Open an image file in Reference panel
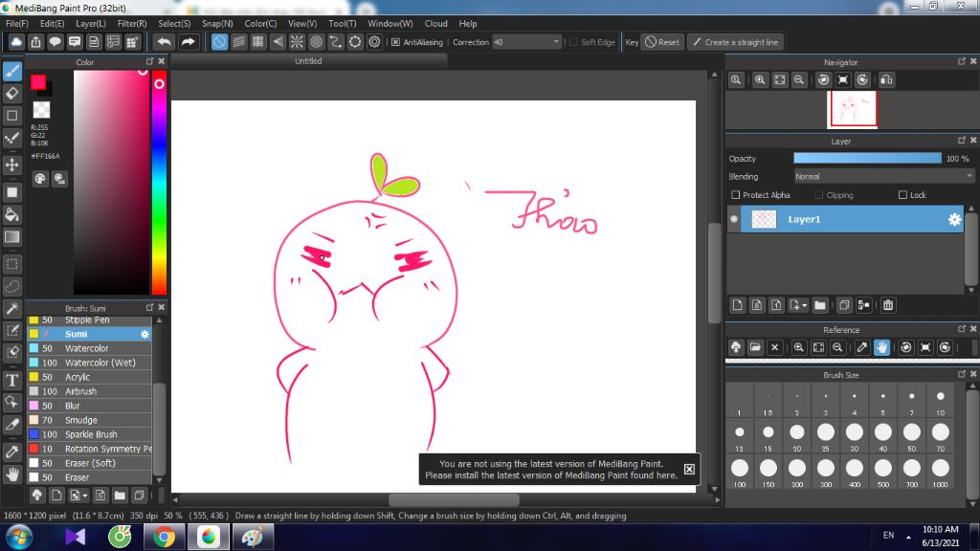 755,347
